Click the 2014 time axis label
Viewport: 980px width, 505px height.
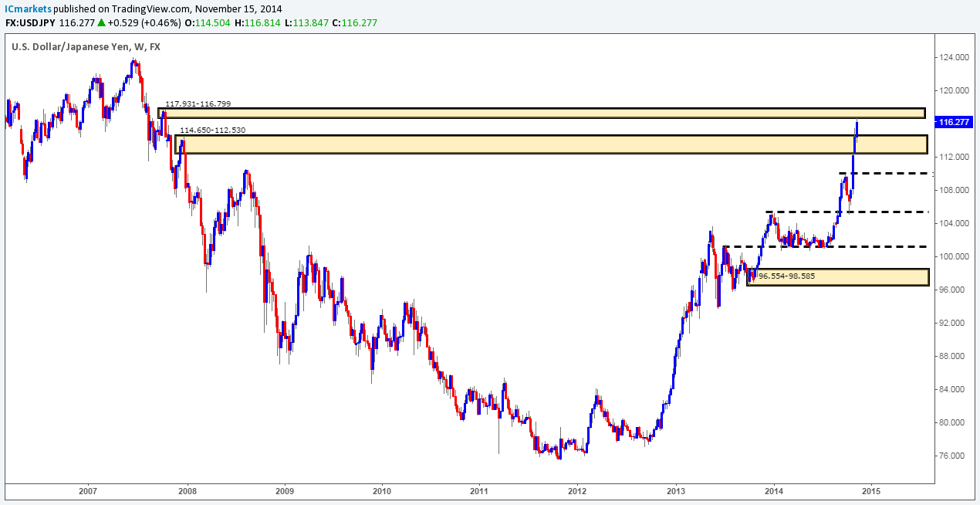click(x=774, y=491)
